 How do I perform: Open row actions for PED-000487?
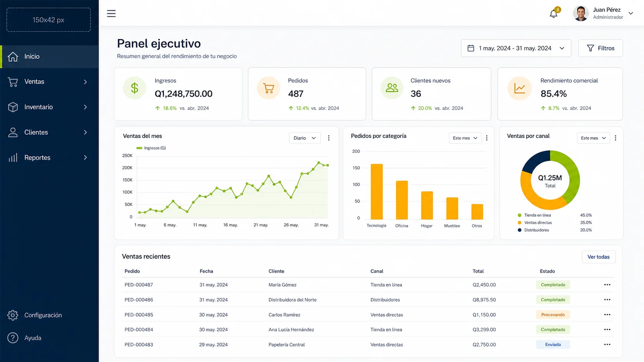pos(607,285)
